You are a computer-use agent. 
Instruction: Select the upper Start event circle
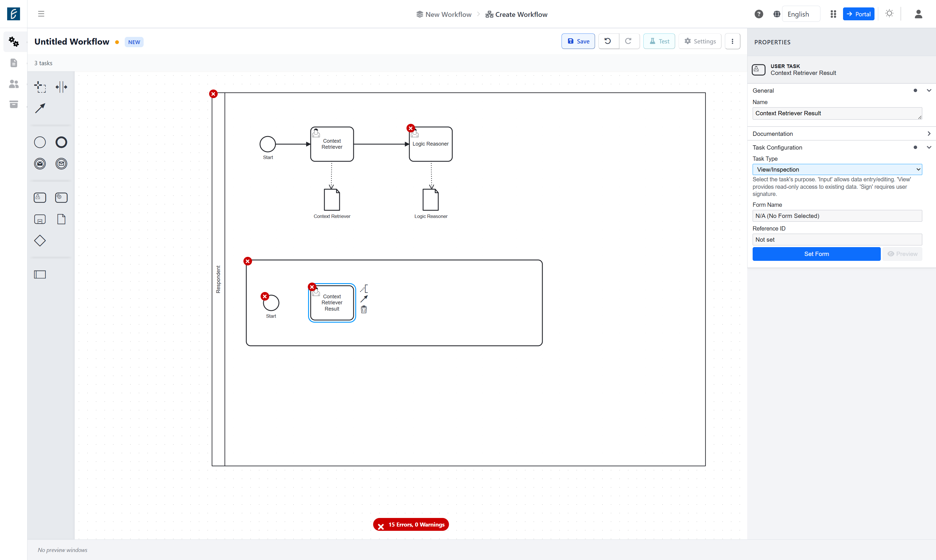267,144
